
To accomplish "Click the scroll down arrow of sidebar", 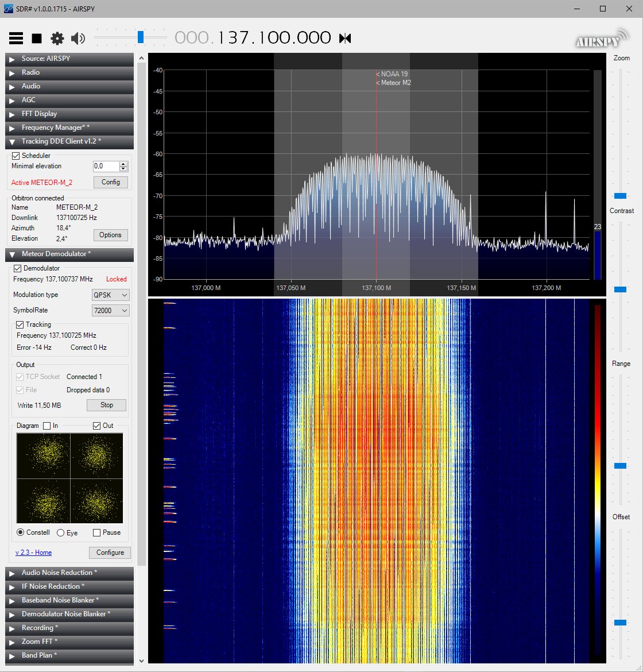I will [x=142, y=661].
